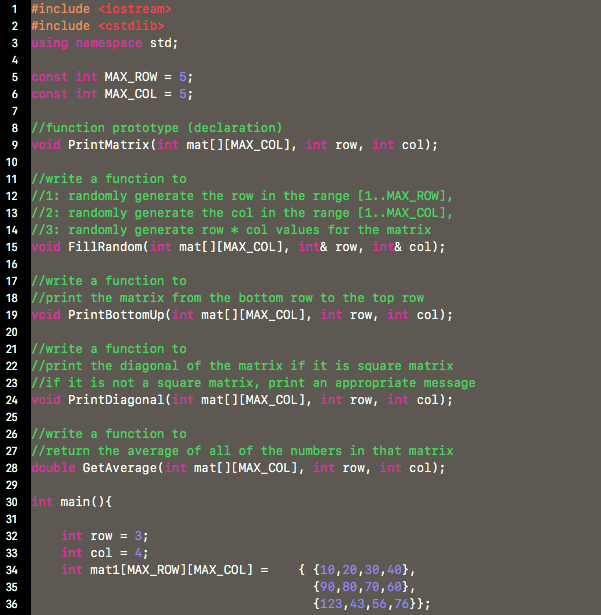Click comment '//write a function to' on line 11
This screenshot has width=601, height=615.
click(x=109, y=179)
